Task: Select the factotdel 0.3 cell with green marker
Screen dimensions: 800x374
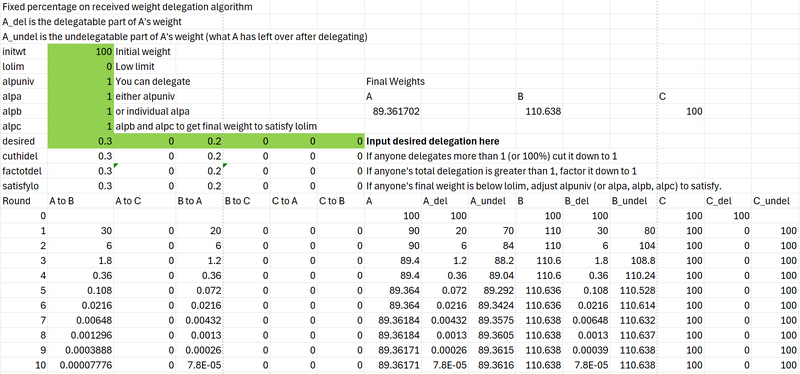Action: (81, 171)
